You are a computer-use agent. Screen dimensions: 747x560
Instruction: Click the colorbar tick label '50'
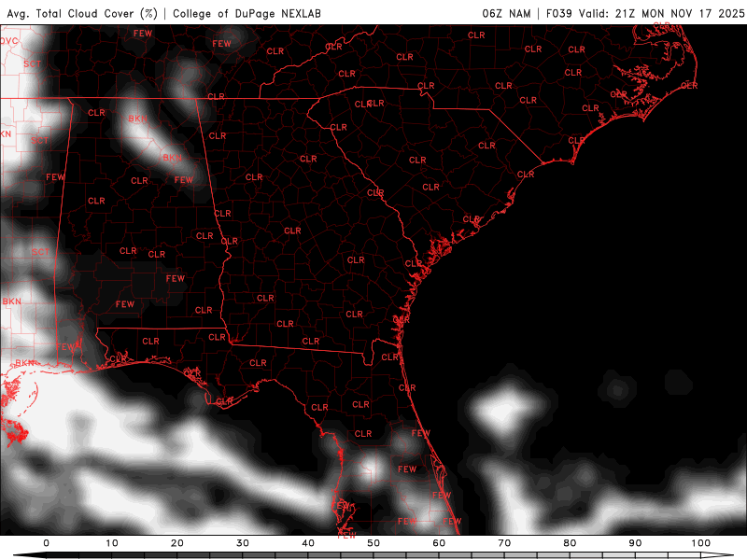[373, 543]
